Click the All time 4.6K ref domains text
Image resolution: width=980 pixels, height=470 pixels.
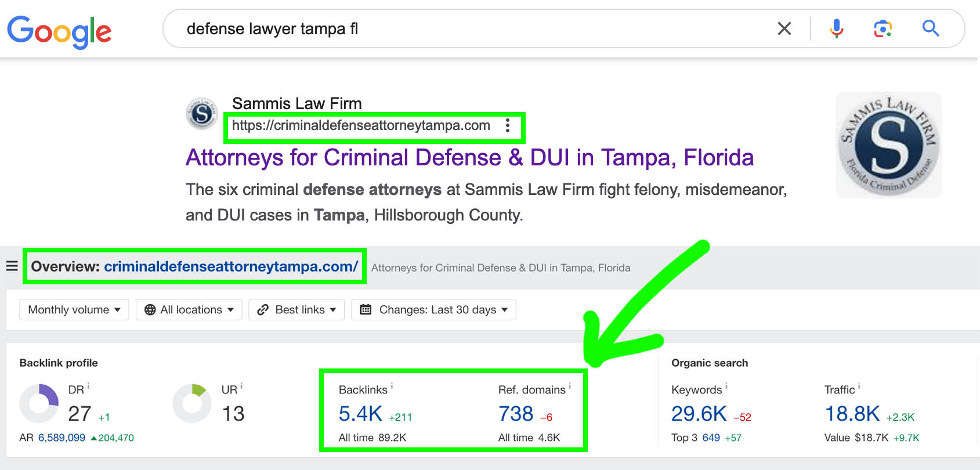click(x=529, y=438)
